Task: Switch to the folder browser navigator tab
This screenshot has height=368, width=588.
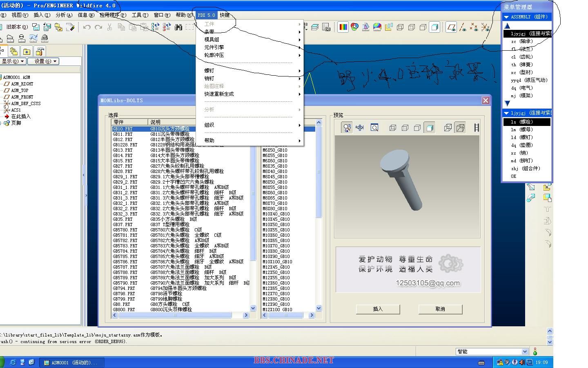Action: pos(14,51)
